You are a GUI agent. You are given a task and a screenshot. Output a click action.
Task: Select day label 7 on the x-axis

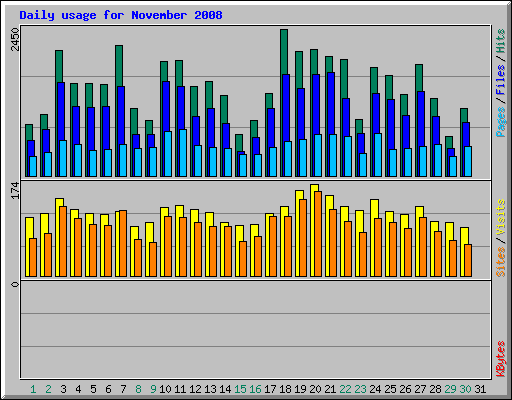coord(123,389)
